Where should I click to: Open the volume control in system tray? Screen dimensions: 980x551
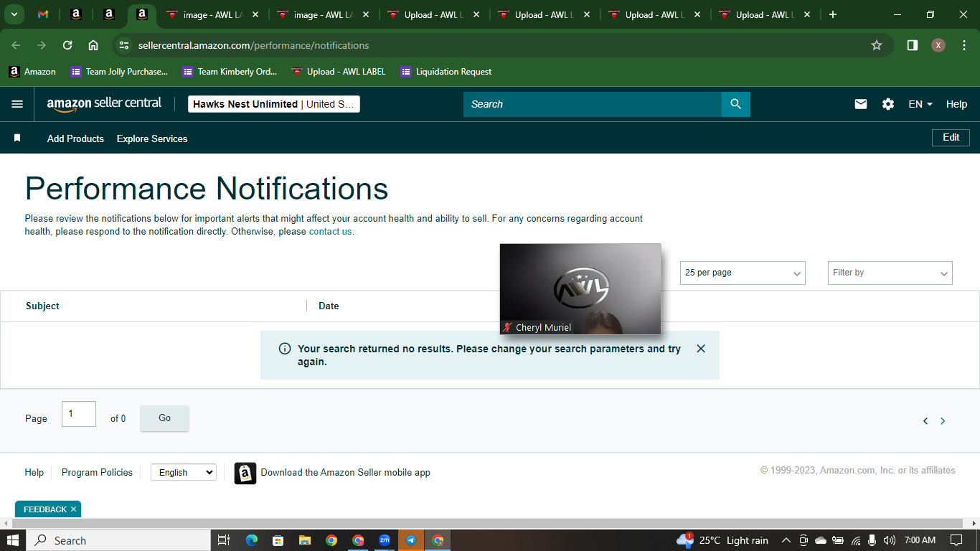click(x=890, y=540)
